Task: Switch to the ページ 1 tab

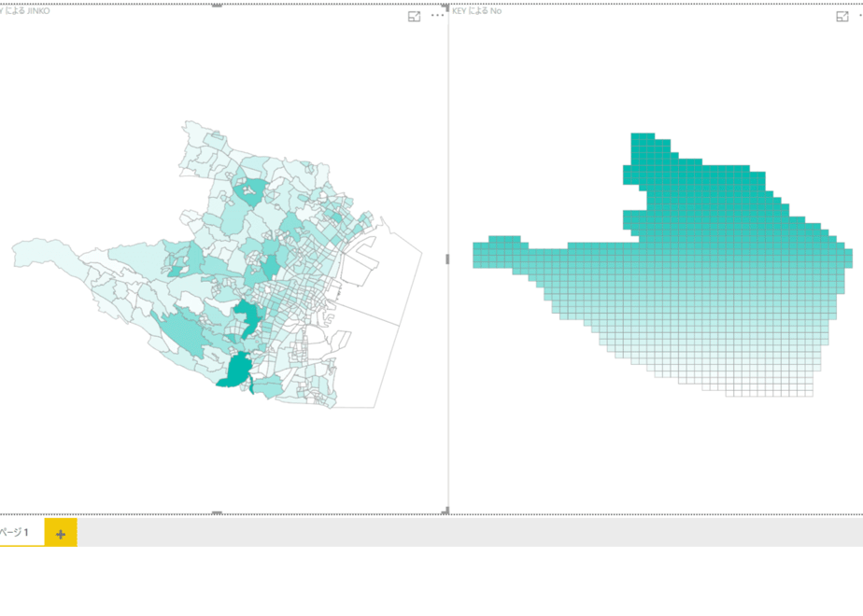Action: [x=21, y=532]
